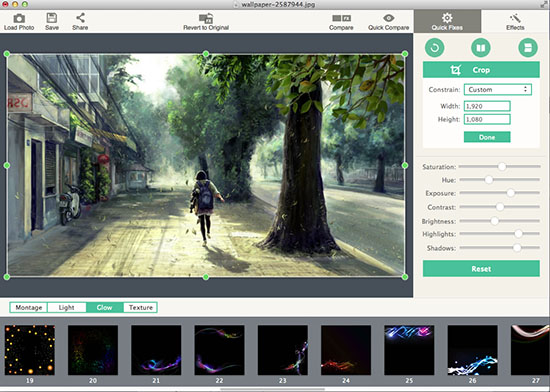Click the Highlights slider handle
This screenshot has height=392, width=550.
coord(518,234)
